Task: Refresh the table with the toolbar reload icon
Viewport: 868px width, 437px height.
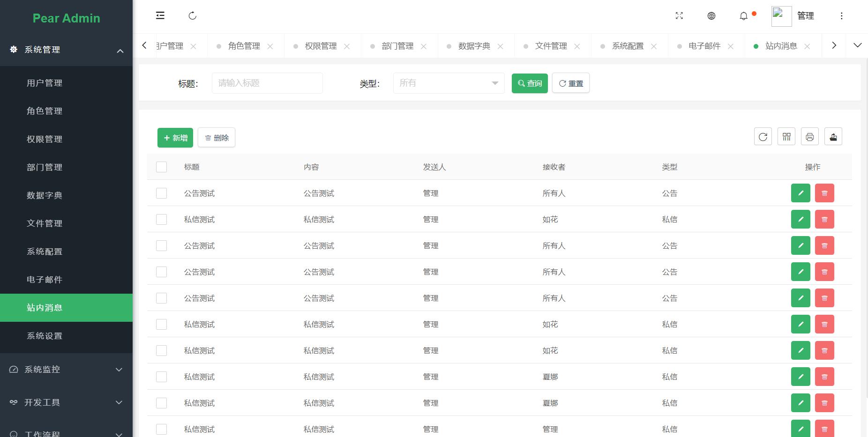Action: tap(763, 137)
